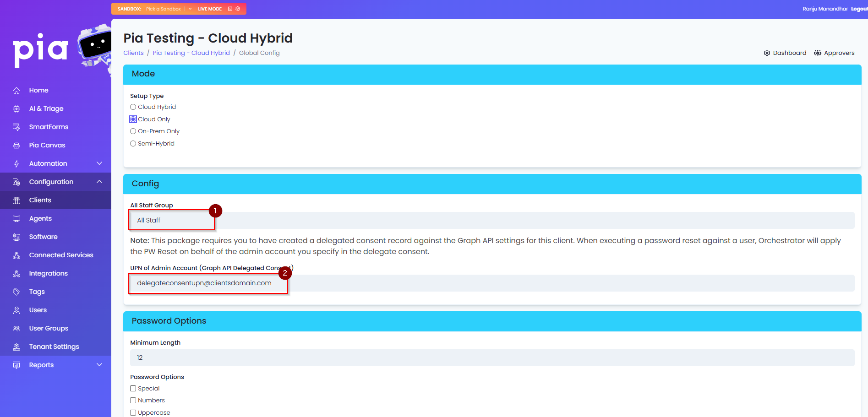Expand the Reports menu chevron
Viewport: 868px width, 417px height.
point(99,365)
